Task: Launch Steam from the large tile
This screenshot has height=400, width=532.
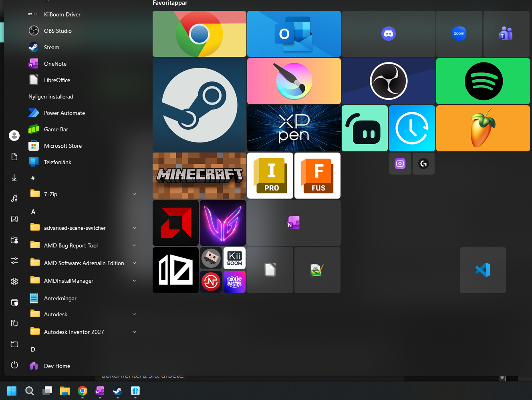Action: click(199, 105)
